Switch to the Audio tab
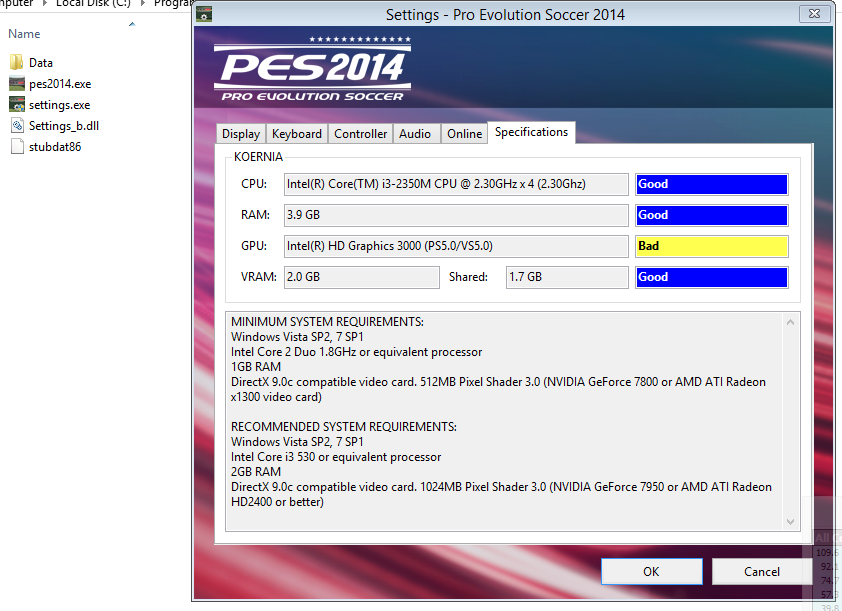Screen dimensions: 842x611 click(x=416, y=132)
